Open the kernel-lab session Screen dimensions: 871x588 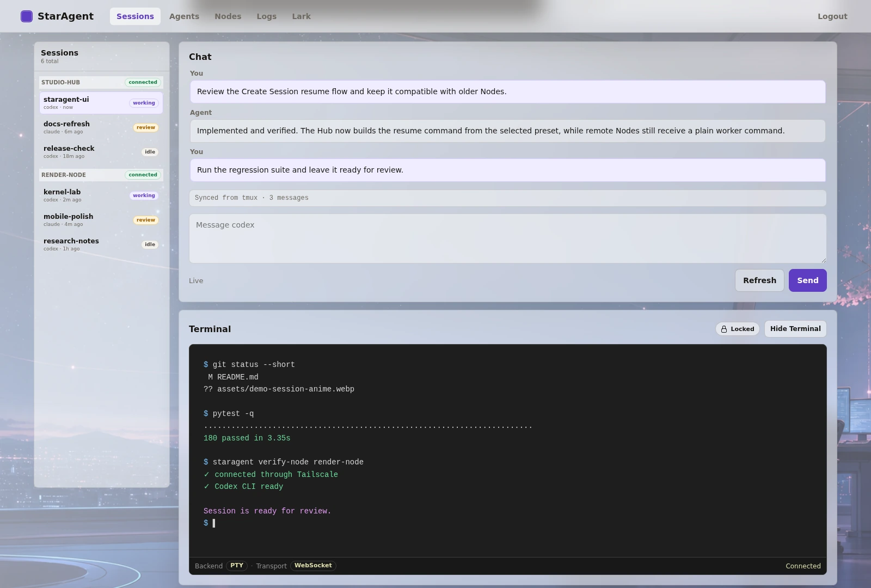(101, 195)
